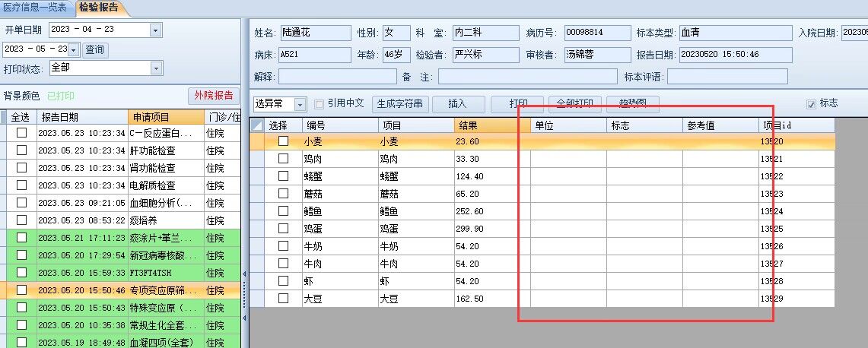Image resolution: width=868 pixels, height=348 pixels.
Task: Check the 肾功能检查 row checkbox
Action: coord(21,168)
